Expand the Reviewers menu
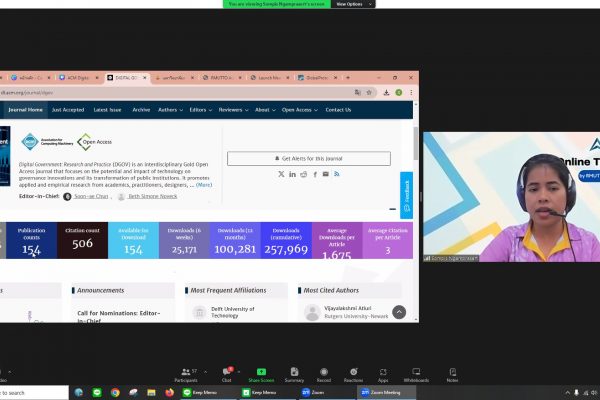This screenshot has height=400, width=600. (233, 110)
